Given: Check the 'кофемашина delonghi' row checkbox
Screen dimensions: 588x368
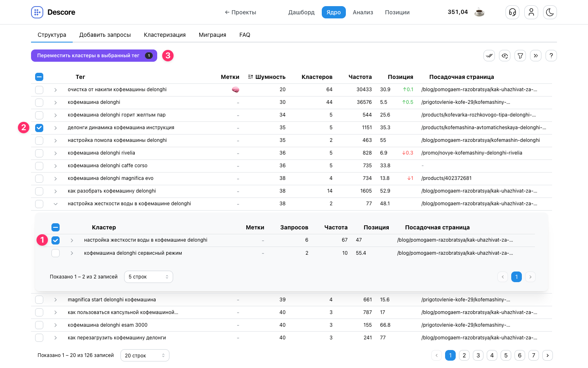Looking at the screenshot, I should click(39, 102).
